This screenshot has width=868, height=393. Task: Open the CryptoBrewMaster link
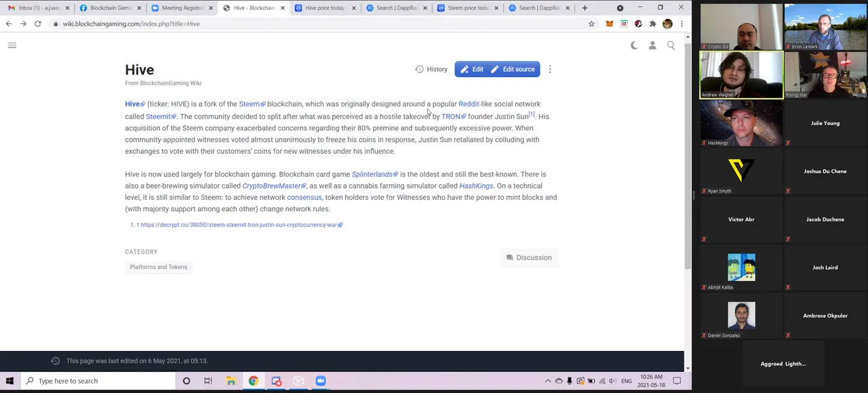coord(274,186)
